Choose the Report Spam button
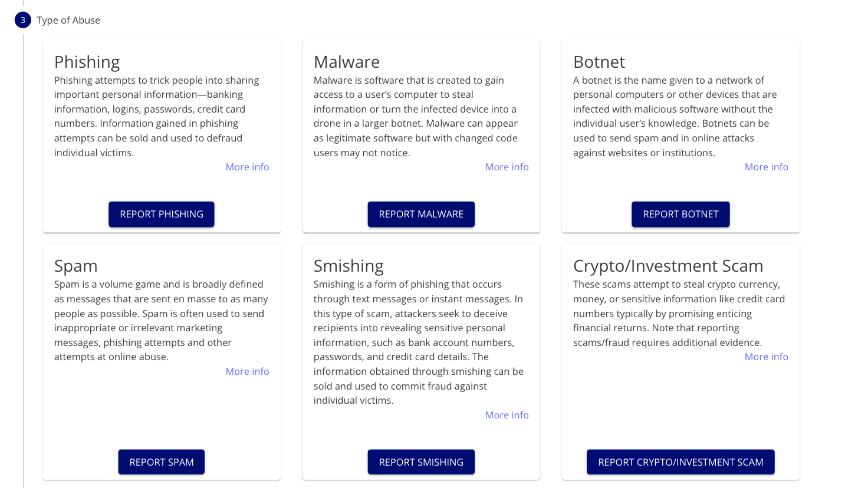The height and width of the screenshot is (488, 868). point(162,462)
